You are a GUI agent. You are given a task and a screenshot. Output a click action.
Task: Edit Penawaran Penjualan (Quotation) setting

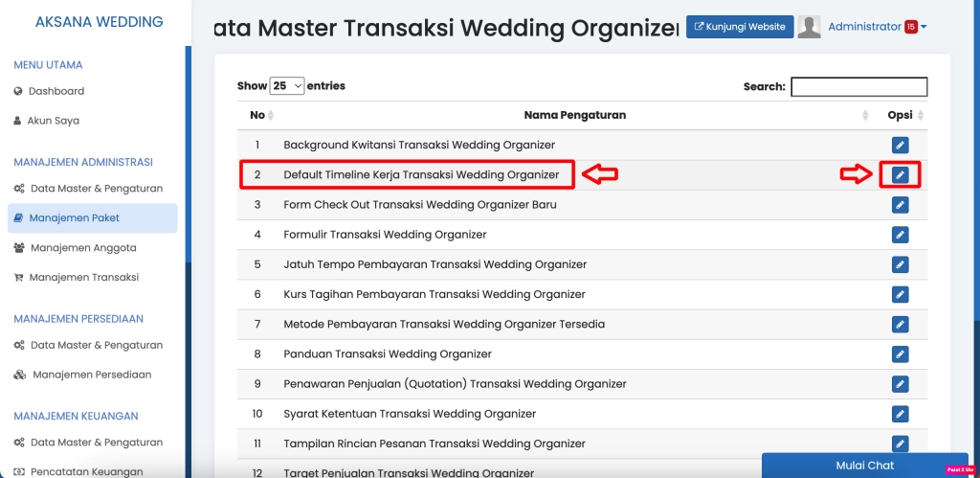point(900,384)
